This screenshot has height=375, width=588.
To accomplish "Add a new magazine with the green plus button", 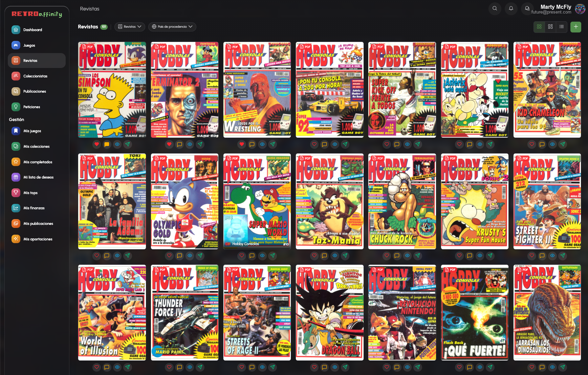I will click(576, 27).
